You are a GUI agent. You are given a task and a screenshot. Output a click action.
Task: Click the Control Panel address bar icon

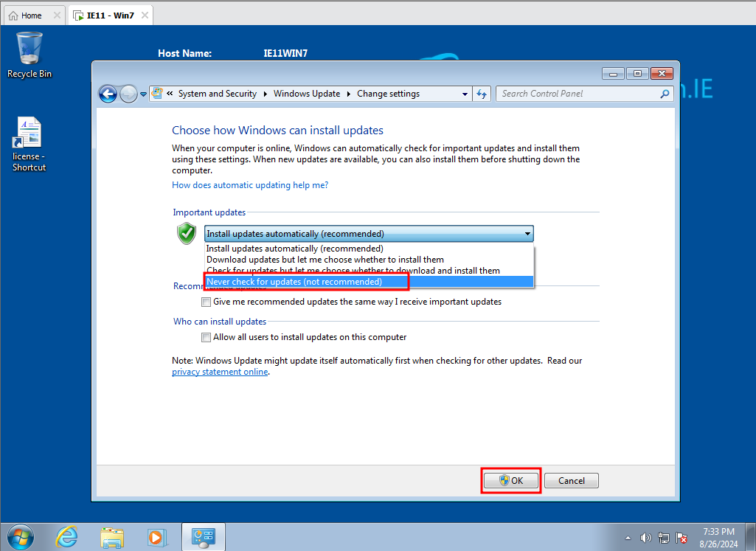pos(157,93)
